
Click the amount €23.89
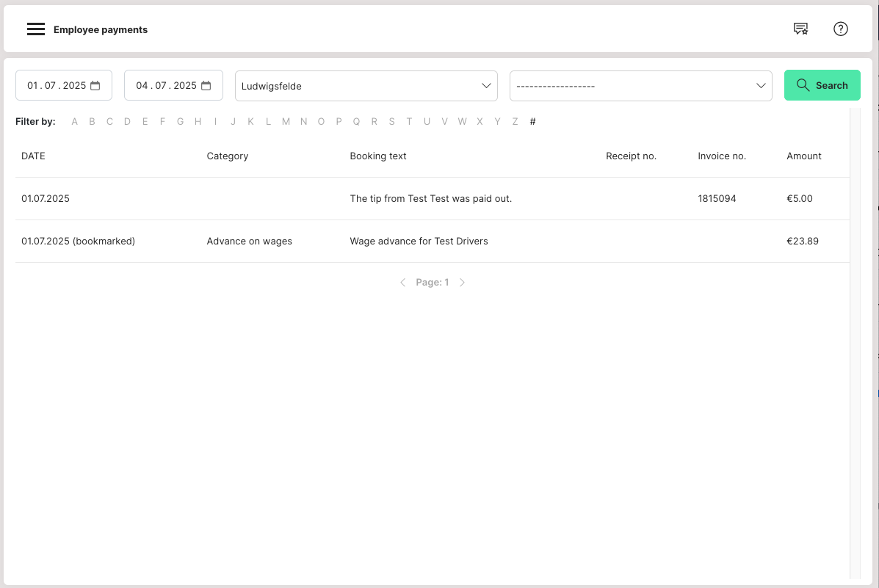click(x=802, y=241)
